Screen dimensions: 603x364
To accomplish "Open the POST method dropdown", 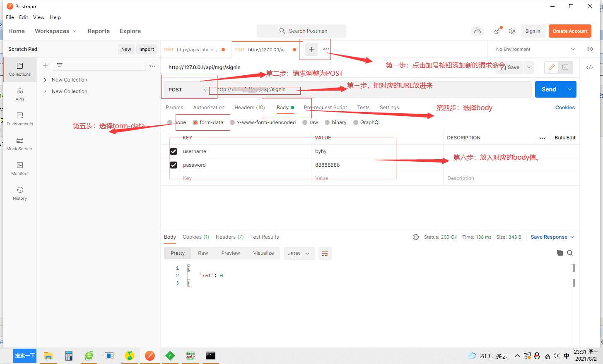I will point(188,89).
